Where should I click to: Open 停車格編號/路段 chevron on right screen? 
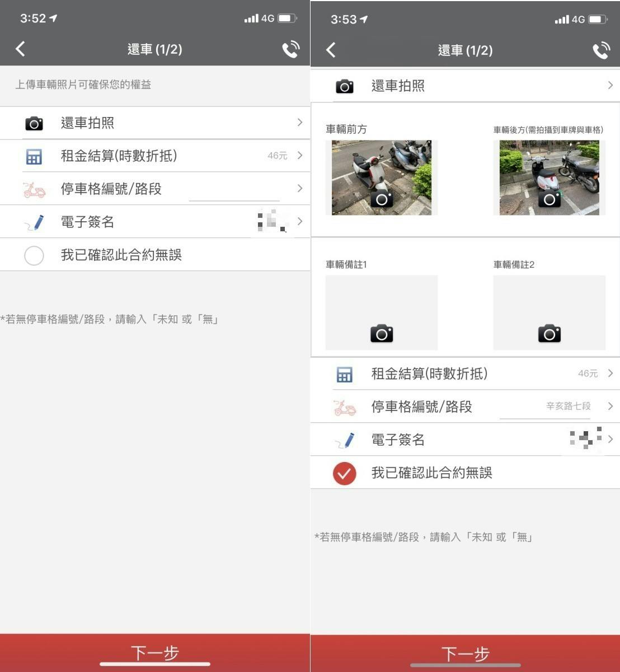pyautogui.click(x=610, y=406)
